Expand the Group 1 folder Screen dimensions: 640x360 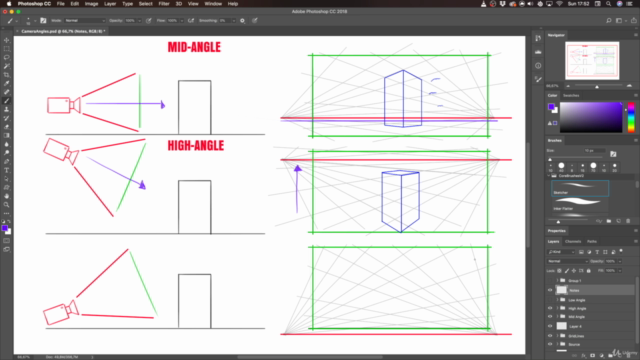(x=558, y=280)
